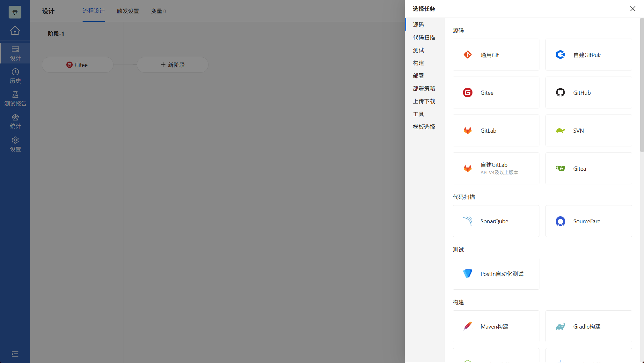Select the Gitea task icon
Screen dimensions: 644x363
point(560,168)
